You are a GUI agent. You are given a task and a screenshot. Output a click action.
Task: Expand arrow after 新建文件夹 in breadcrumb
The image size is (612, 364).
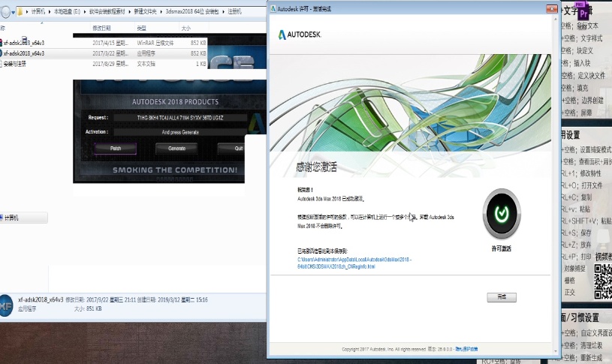pyautogui.click(x=161, y=12)
